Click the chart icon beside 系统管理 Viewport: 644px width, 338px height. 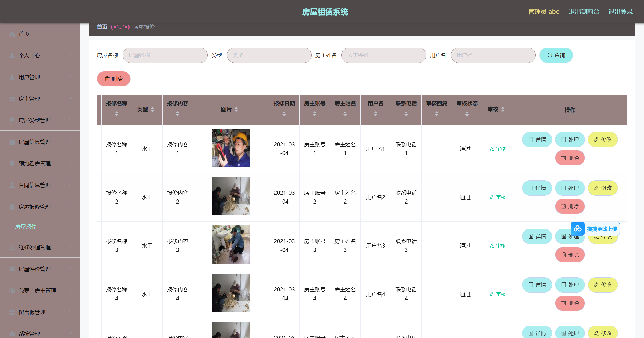point(12,334)
